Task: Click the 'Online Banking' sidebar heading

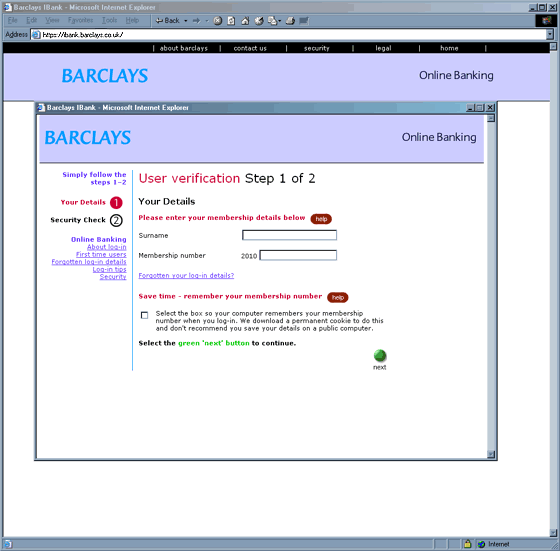Action: 99,239
